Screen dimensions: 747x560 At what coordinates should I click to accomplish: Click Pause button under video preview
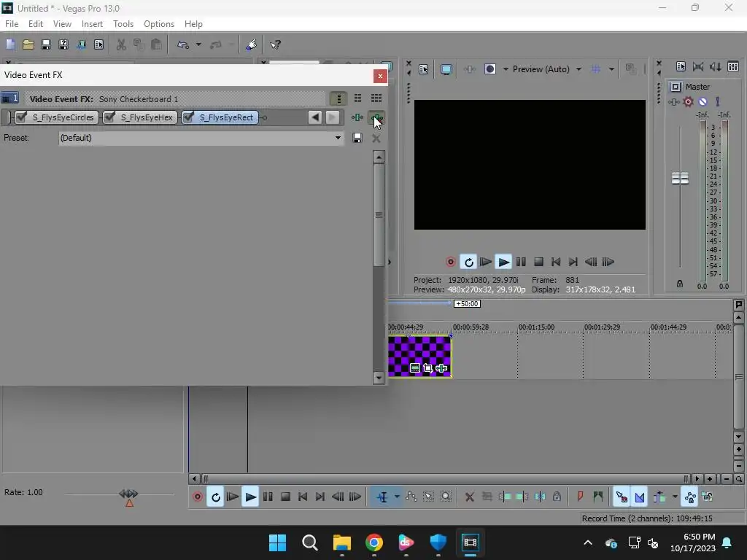[521, 262]
